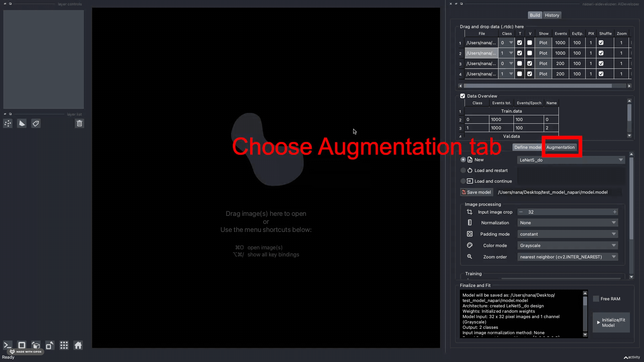Click the Initialize/Fit Model button
This screenshot has height=362, width=644.
click(x=611, y=322)
